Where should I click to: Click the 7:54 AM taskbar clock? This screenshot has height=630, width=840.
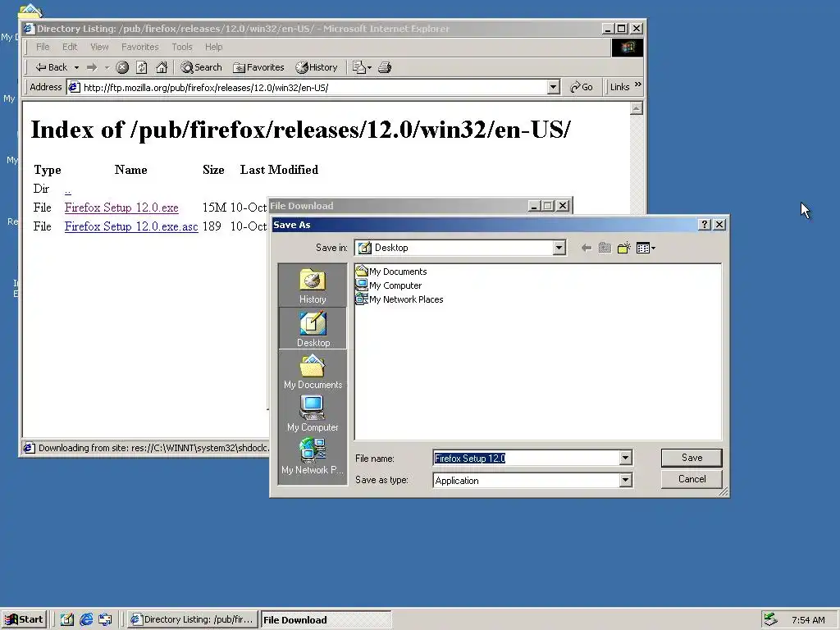808,620
